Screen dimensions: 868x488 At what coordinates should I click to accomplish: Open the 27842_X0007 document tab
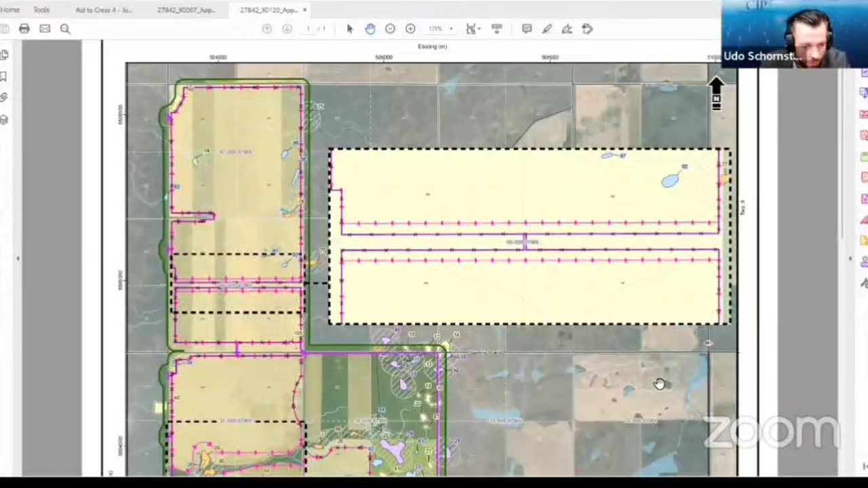pos(186,10)
